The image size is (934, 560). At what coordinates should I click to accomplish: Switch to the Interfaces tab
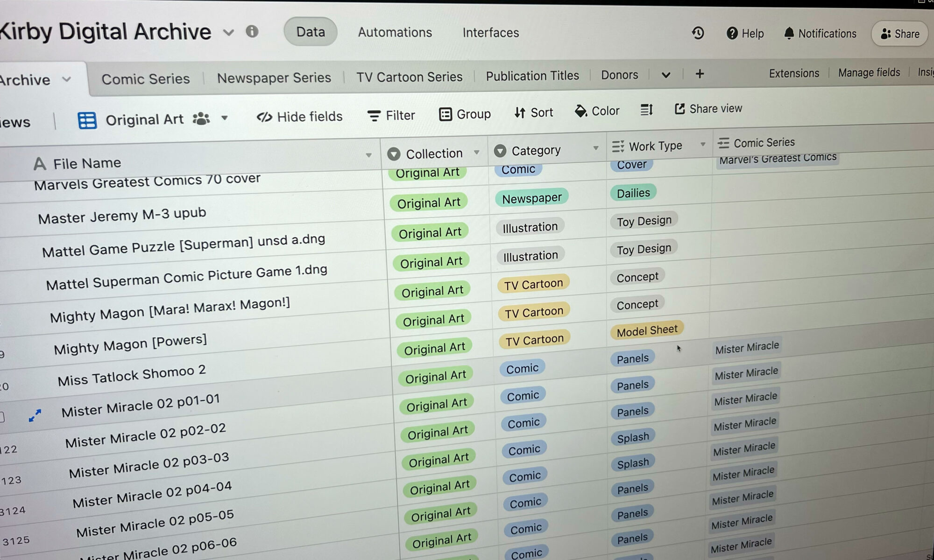point(491,33)
